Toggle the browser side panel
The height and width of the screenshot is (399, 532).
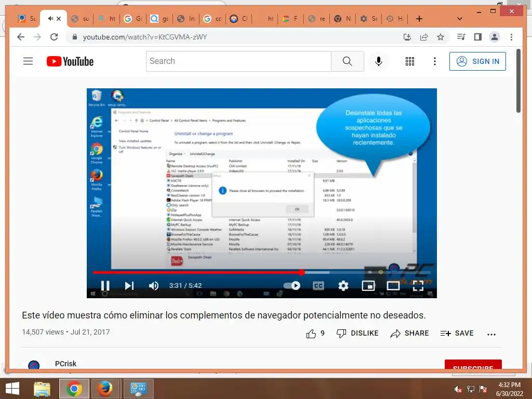coord(478,37)
